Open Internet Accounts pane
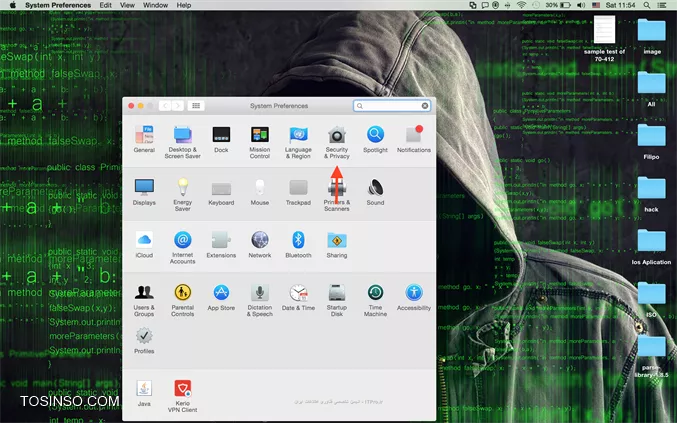The width and height of the screenshot is (677, 423). click(x=183, y=247)
